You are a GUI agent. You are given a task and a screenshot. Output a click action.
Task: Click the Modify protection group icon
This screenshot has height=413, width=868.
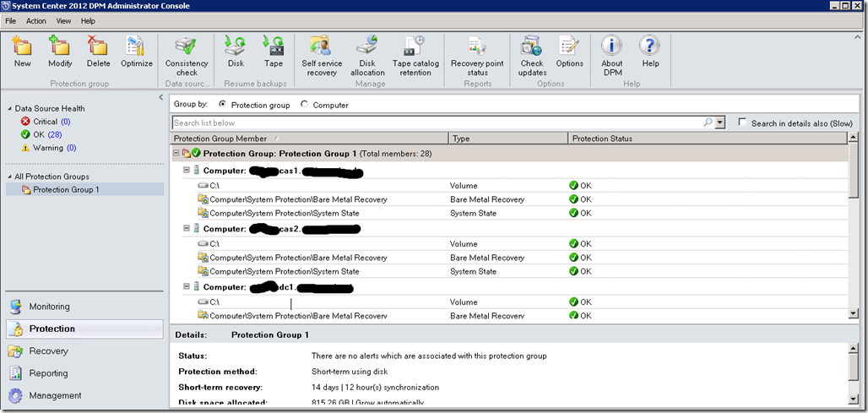click(x=60, y=46)
